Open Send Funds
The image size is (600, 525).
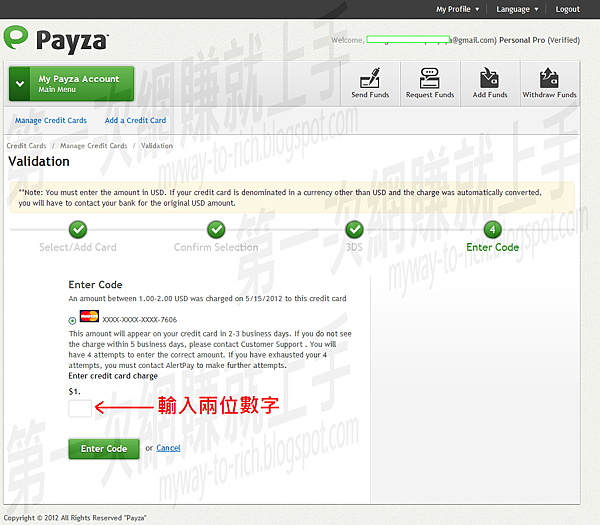coord(370,83)
